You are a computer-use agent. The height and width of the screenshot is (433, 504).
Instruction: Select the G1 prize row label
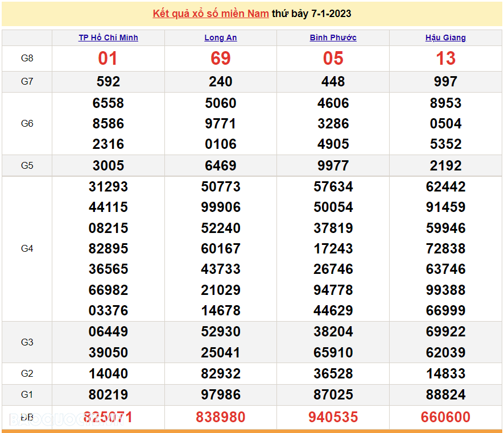point(27,394)
